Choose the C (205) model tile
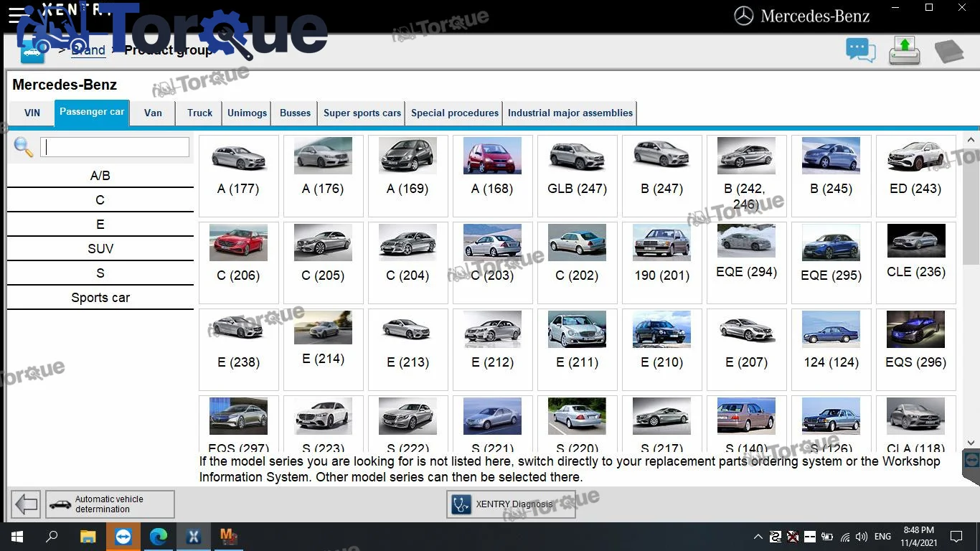This screenshot has width=980, height=551. click(323, 263)
